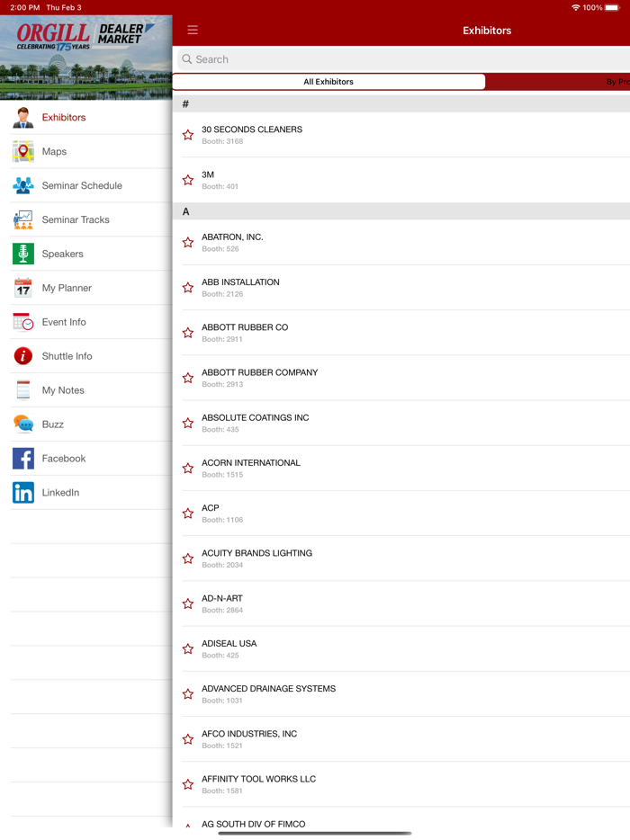Click the # section header

401,104
